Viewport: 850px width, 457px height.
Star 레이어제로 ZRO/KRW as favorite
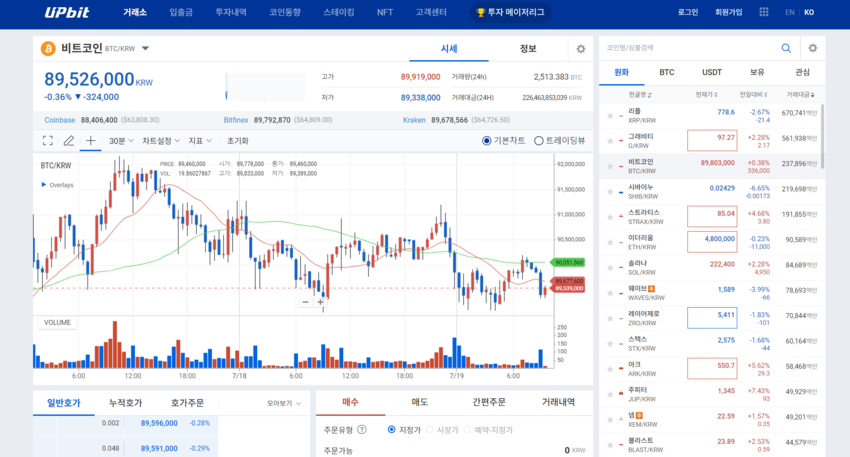tap(610, 318)
